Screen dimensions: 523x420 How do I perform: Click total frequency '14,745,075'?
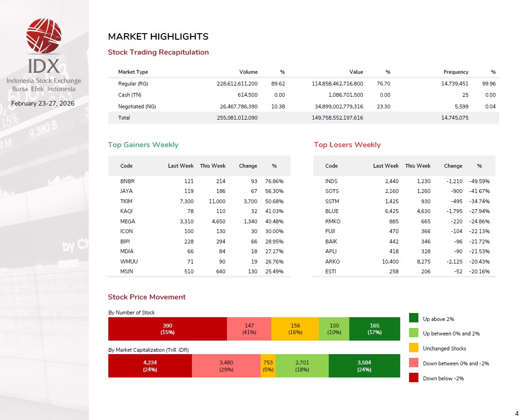tap(455, 118)
